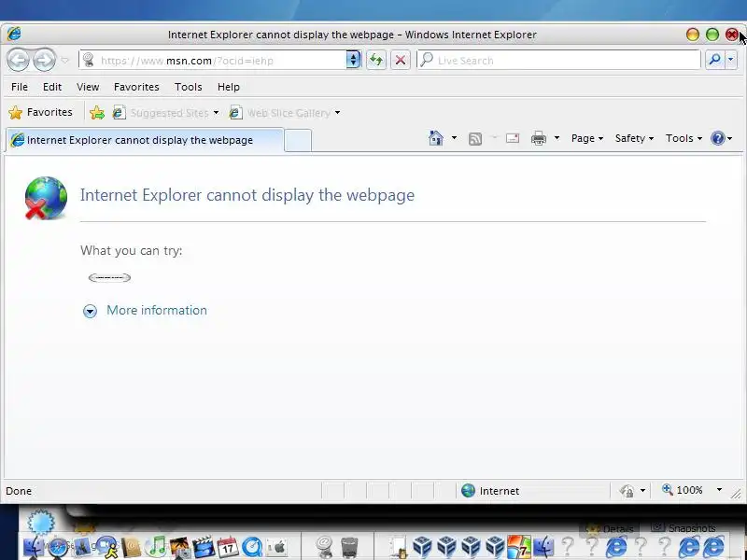The width and height of the screenshot is (747, 560).
Task: Click the Back navigation arrow
Action: (19, 60)
